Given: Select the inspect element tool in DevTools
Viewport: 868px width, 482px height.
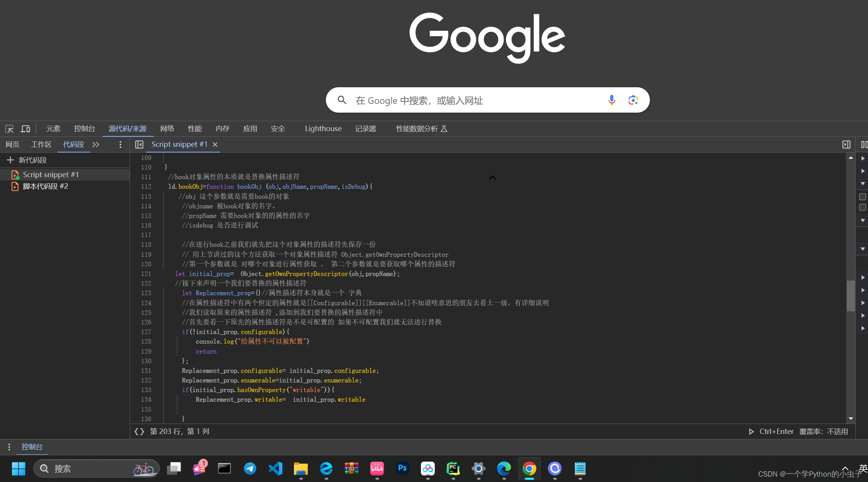Looking at the screenshot, I should click(x=9, y=128).
